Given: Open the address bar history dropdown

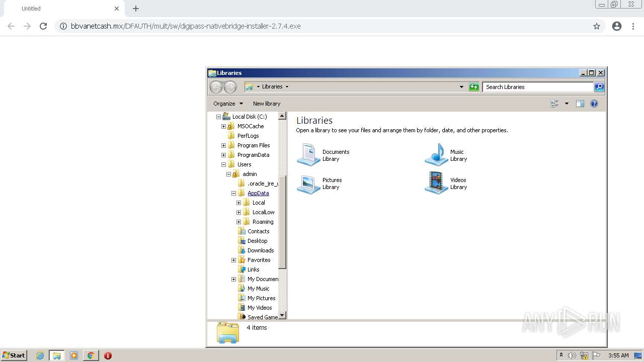Looking at the screenshot, I should coord(461,87).
